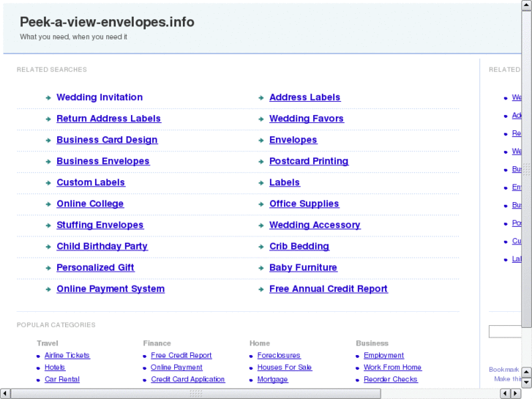Follow the Postcard Printing link

click(309, 161)
